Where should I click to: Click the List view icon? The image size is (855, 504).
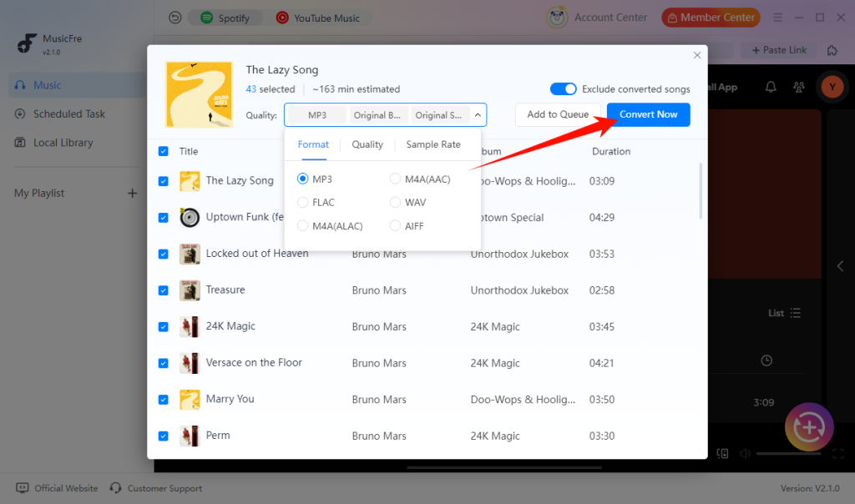pyautogui.click(x=796, y=313)
